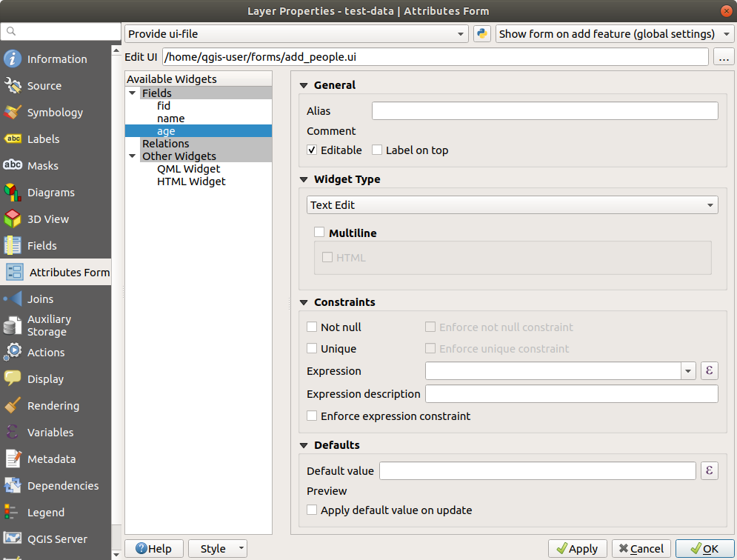Click the Apply button

(578, 549)
